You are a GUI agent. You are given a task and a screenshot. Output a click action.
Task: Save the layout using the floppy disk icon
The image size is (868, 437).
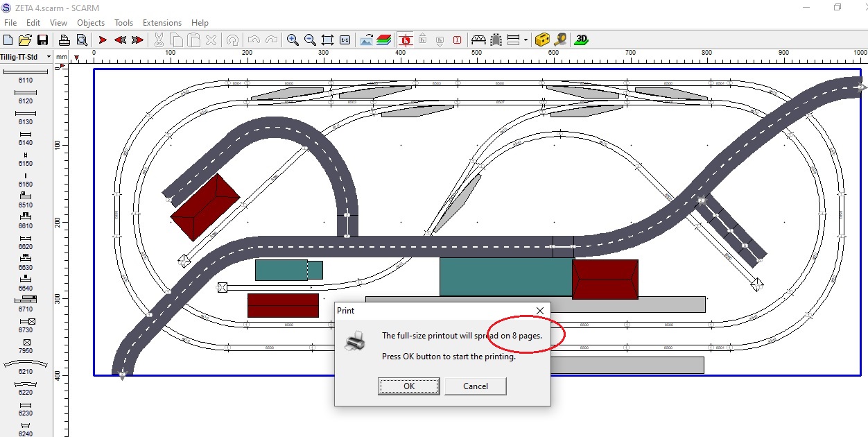point(42,40)
